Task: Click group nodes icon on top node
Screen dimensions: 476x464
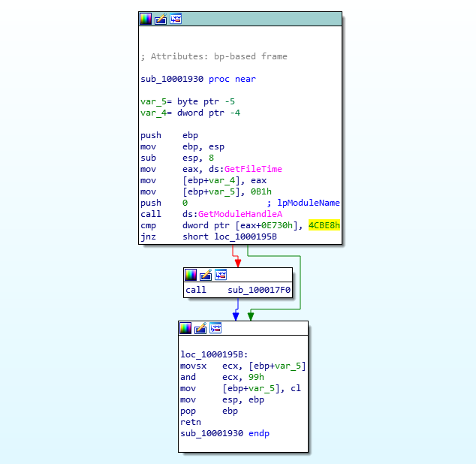Action: tap(176, 19)
